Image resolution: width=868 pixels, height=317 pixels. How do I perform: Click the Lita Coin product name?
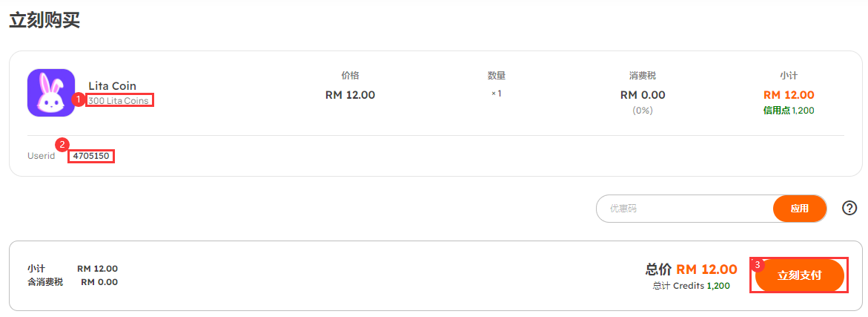tap(113, 86)
